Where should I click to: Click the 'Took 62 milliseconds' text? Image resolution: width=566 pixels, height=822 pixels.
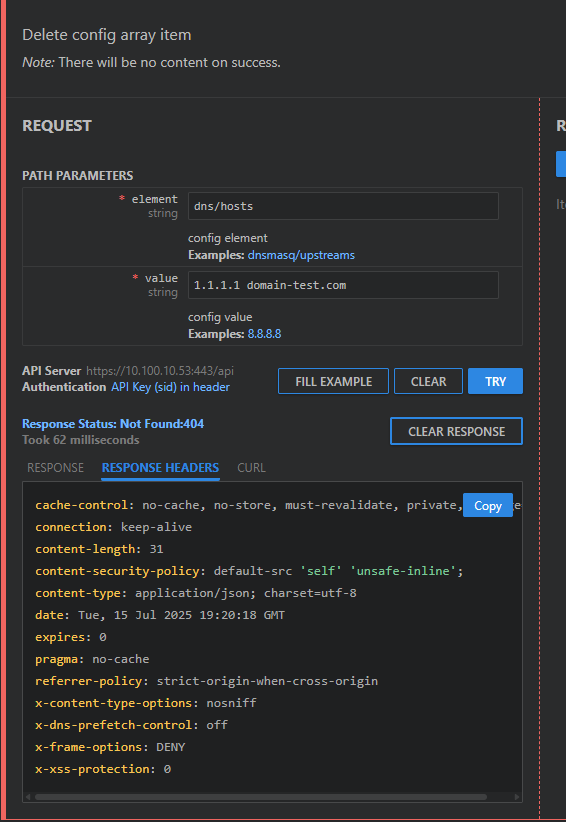pyautogui.click(x=81, y=440)
